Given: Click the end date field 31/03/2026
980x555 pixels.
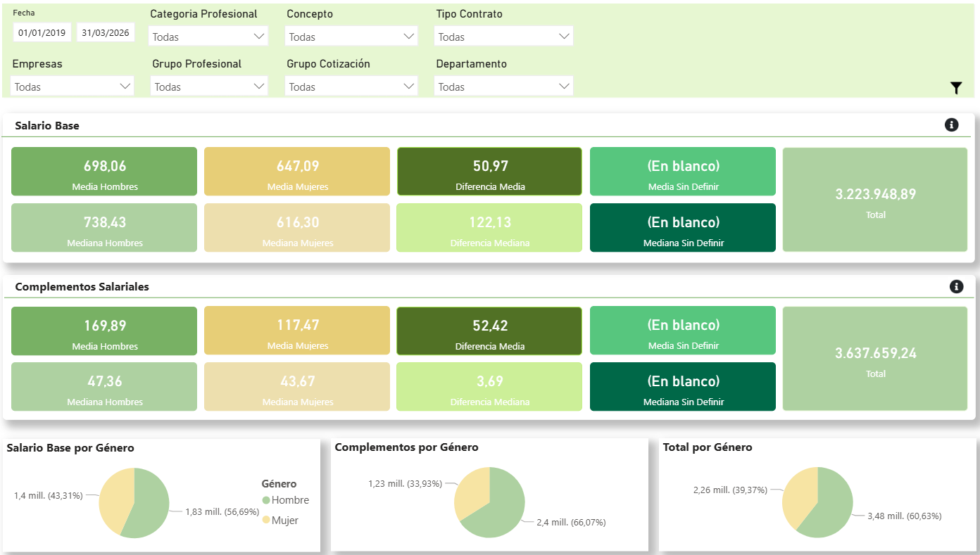Looking at the screenshot, I should (106, 32).
